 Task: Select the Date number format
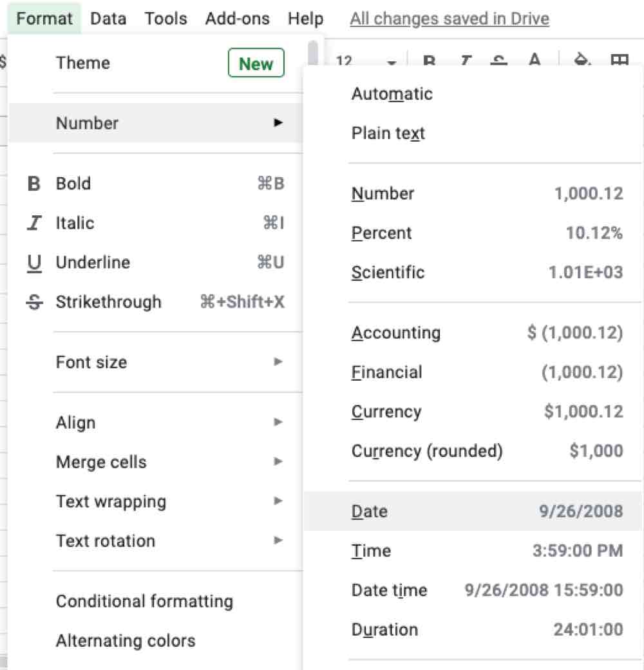(x=451, y=511)
